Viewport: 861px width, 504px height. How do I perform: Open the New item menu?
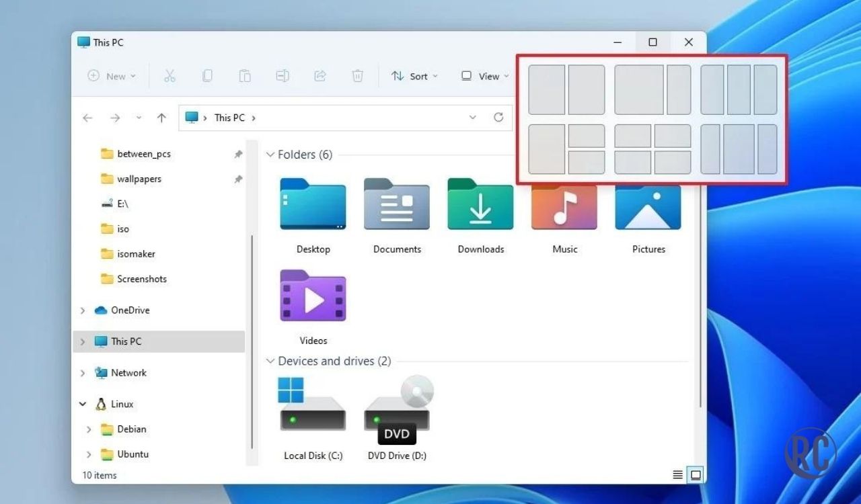pyautogui.click(x=112, y=76)
